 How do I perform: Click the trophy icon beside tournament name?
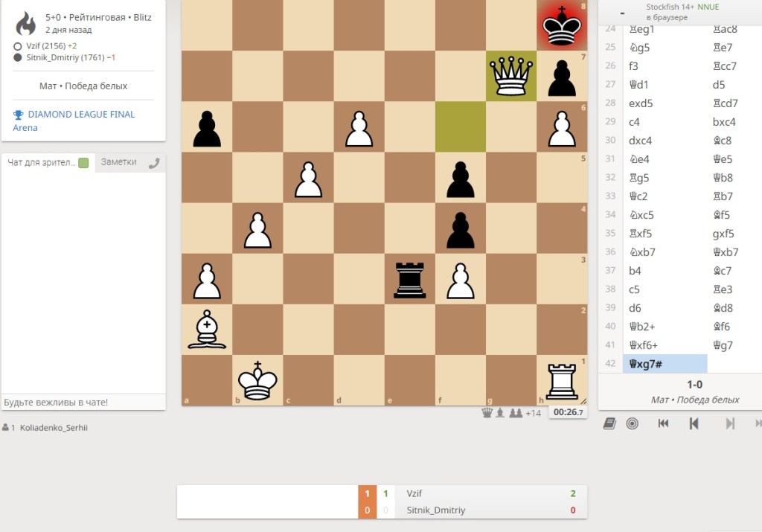pos(18,115)
